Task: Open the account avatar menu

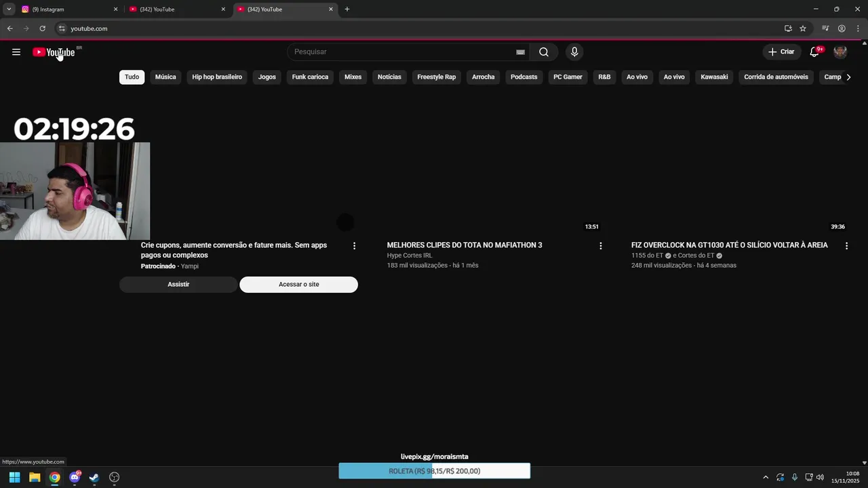Action: click(x=840, y=52)
